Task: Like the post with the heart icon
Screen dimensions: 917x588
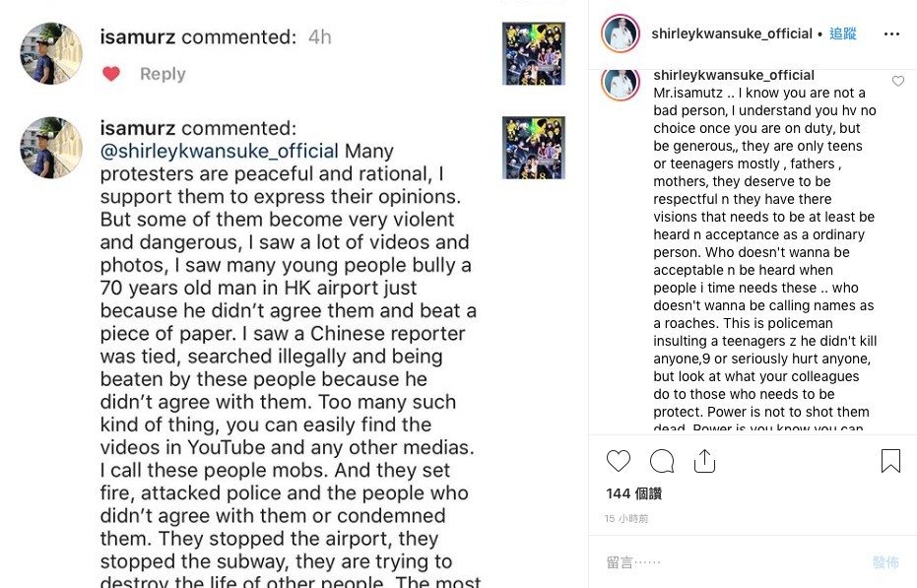Action: (x=619, y=461)
